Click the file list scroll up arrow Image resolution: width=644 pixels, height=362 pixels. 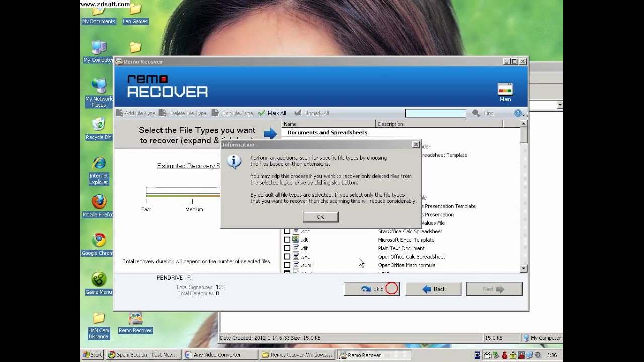pyautogui.click(x=524, y=124)
